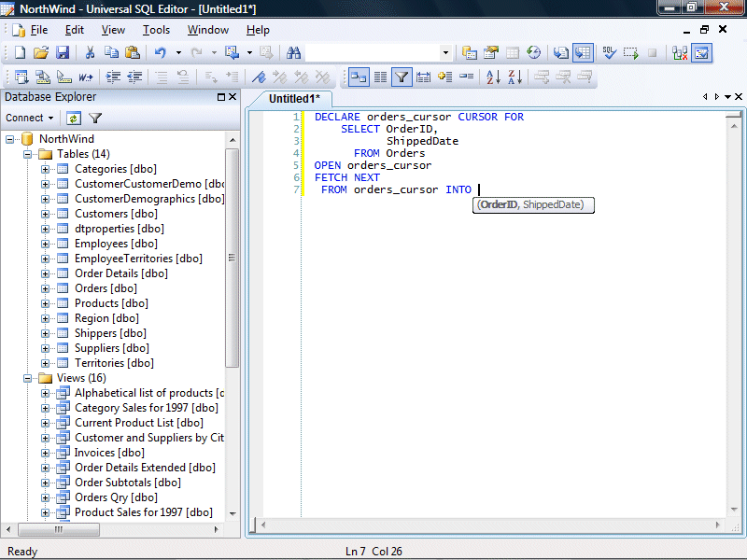Click the column width arrows grid icon
Image resolution: width=747 pixels, height=560 pixels.
click(423, 77)
